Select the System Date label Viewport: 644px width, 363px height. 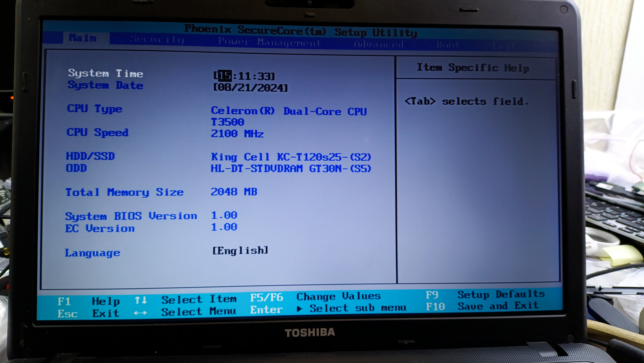(105, 85)
